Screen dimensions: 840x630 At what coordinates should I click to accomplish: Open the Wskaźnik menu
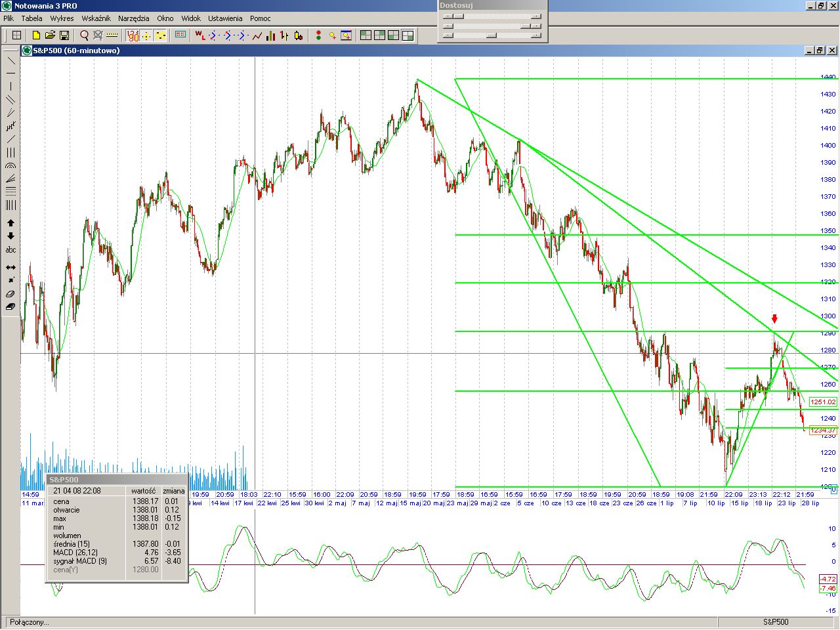pyautogui.click(x=96, y=18)
